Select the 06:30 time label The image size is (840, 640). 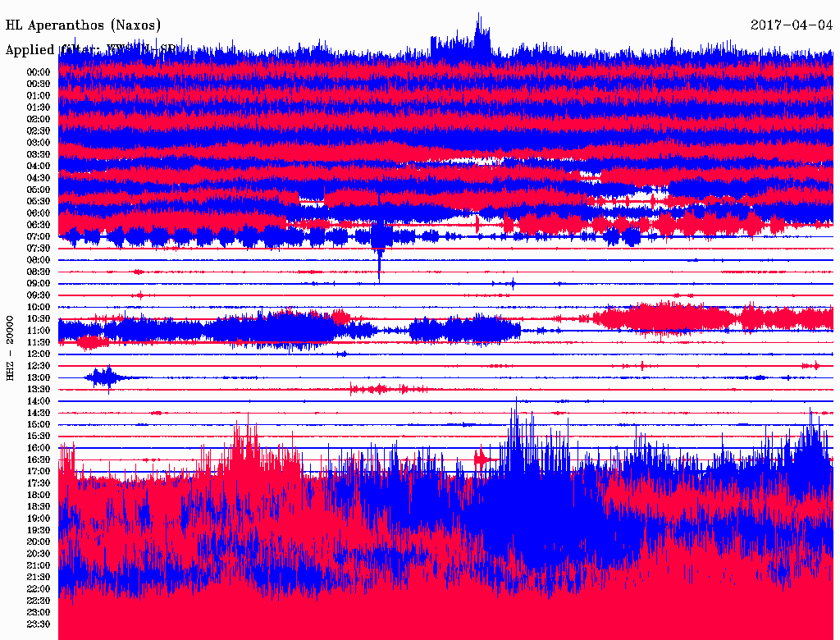[39, 225]
